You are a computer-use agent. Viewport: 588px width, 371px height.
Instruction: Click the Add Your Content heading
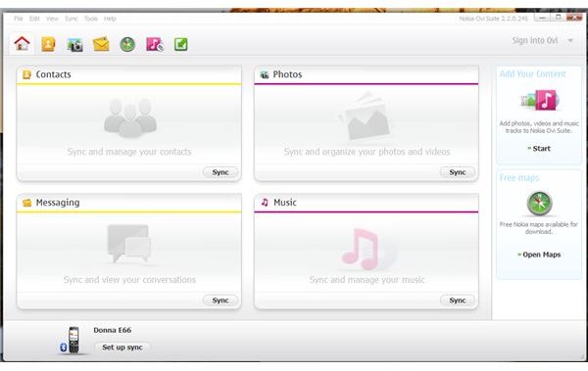[x=533, y=73]
